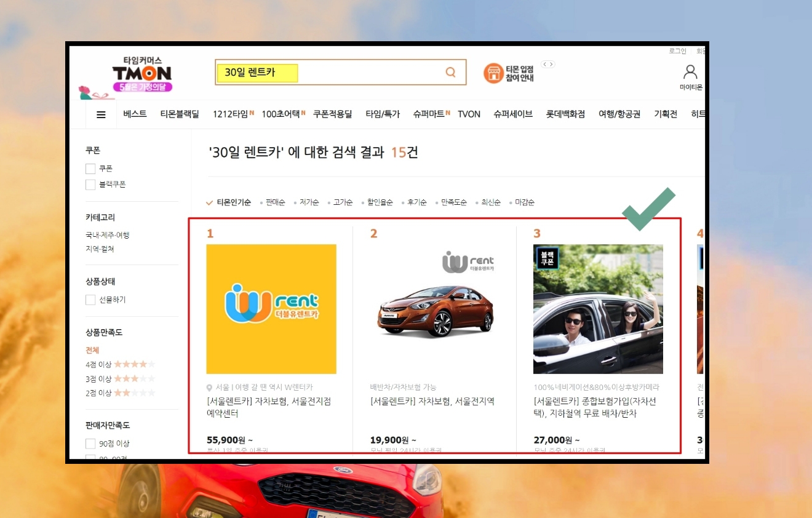The image size is (812, 518).
Task: Click the 5월은 가정의달 banner badge
Action: pyautogui.click(x=143, y=87)
